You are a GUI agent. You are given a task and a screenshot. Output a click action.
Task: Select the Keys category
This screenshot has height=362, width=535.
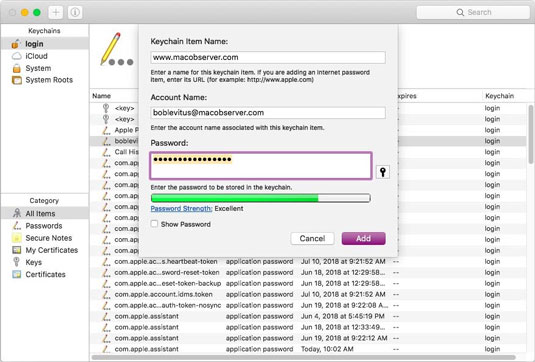pyautogui.click(x=44, y=262)
